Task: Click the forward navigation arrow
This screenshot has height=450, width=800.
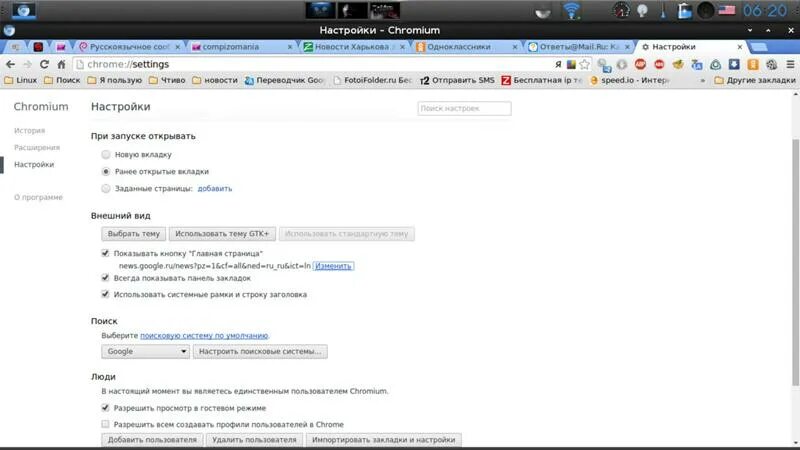Action: [28, 64]
